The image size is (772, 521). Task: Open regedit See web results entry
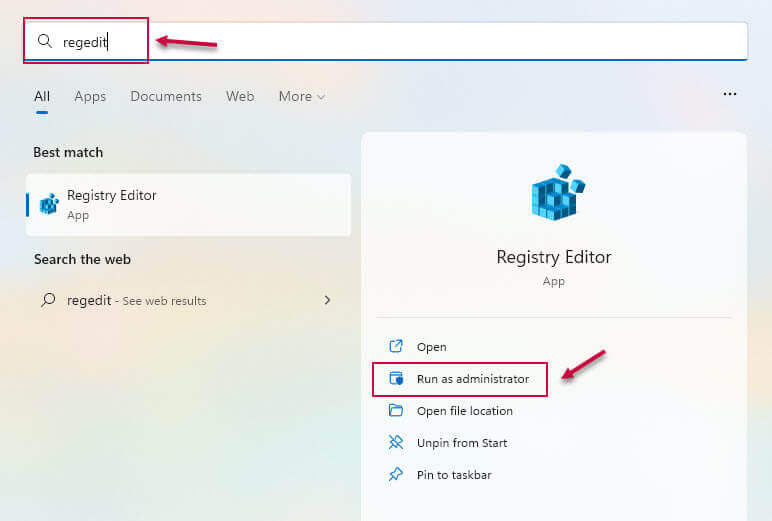pyautogui.click(x=189, y=300)
